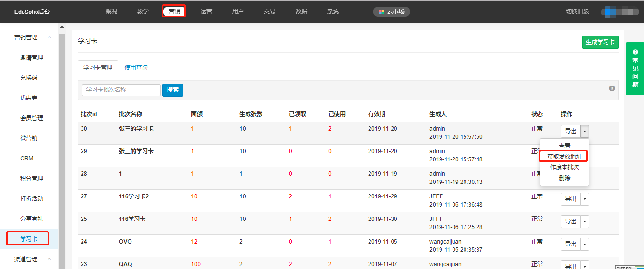Screen dimensions: 644x269
Task: Choose 作废本批次 in the dropdown menu
Action: click(x=564, y=167)
